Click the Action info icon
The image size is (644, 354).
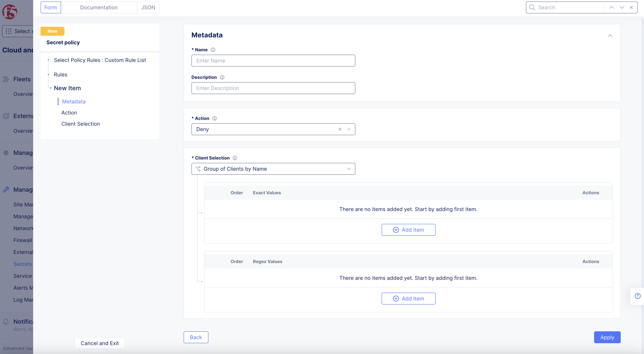pos(215,118)
